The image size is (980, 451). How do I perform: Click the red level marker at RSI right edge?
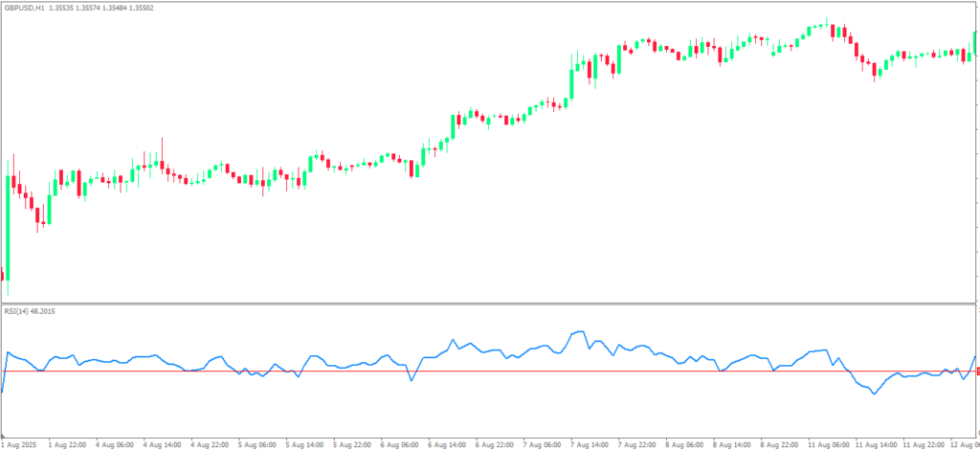click(x=976, y=372)
